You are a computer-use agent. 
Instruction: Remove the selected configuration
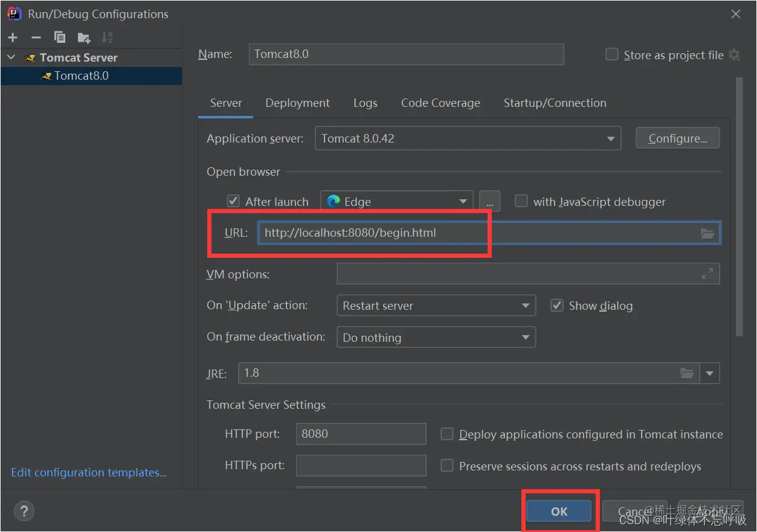36,37
